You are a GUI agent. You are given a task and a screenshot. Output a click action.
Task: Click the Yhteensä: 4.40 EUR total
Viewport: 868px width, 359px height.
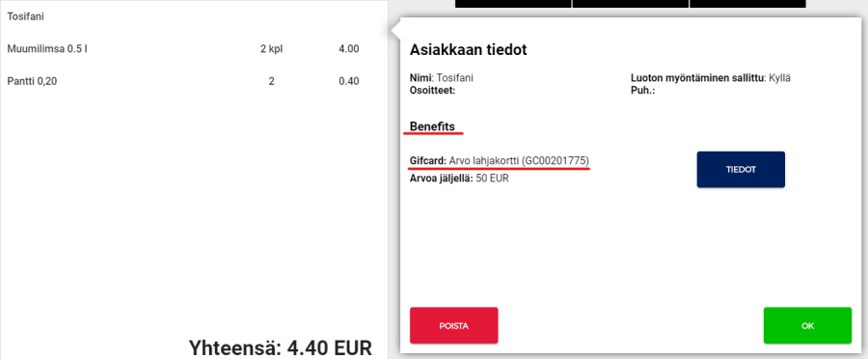(280, 348)
